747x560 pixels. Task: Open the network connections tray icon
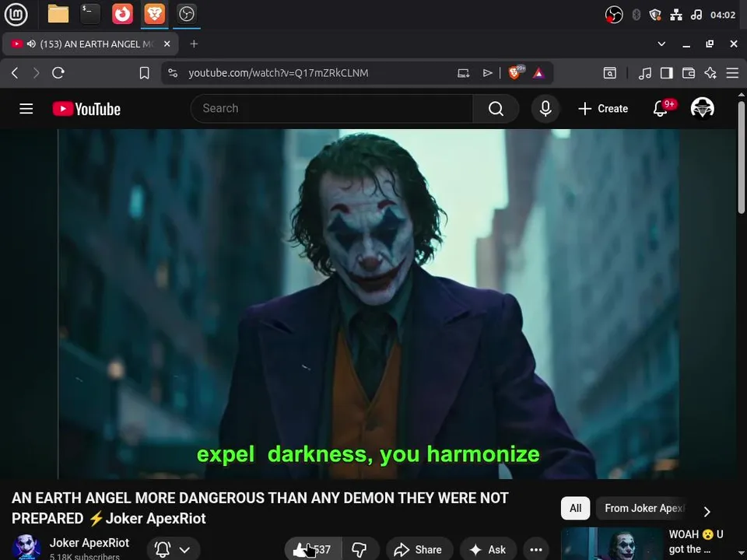point(676,15)
